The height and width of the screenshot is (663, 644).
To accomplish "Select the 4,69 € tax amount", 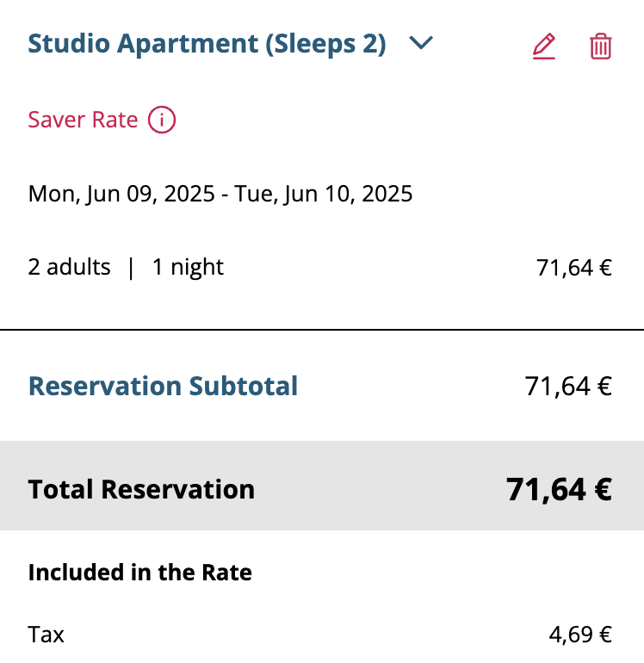I will (x=580, y=635).
